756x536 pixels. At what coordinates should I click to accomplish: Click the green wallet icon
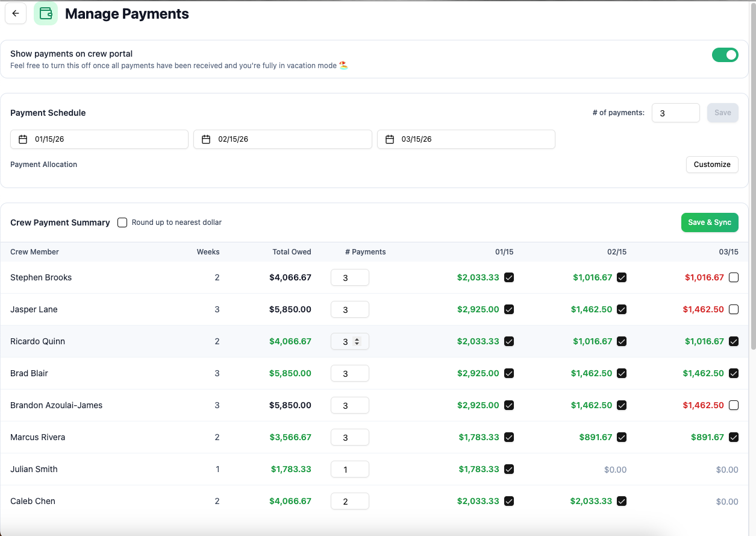point(46,13)
